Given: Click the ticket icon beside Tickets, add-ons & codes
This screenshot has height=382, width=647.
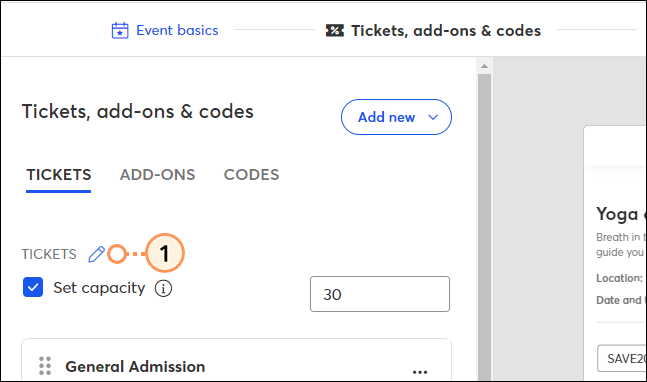Looking at the screenshot, I should 335,31.
